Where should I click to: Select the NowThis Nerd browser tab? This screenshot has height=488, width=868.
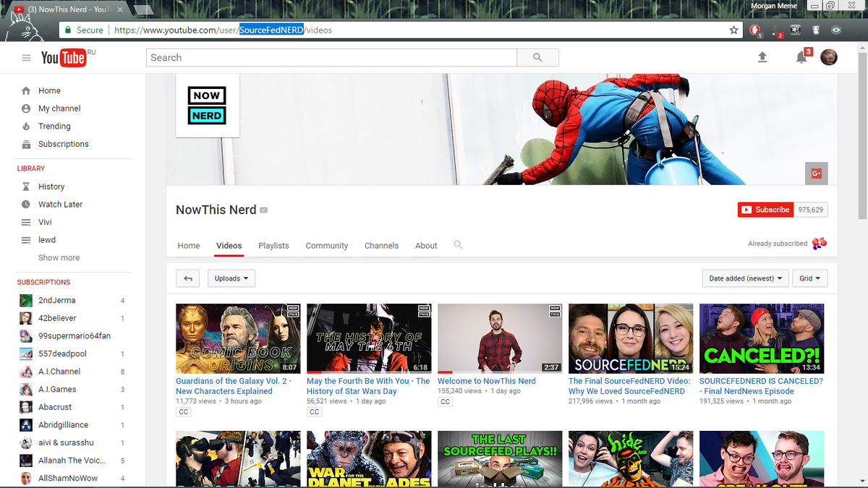69,9
